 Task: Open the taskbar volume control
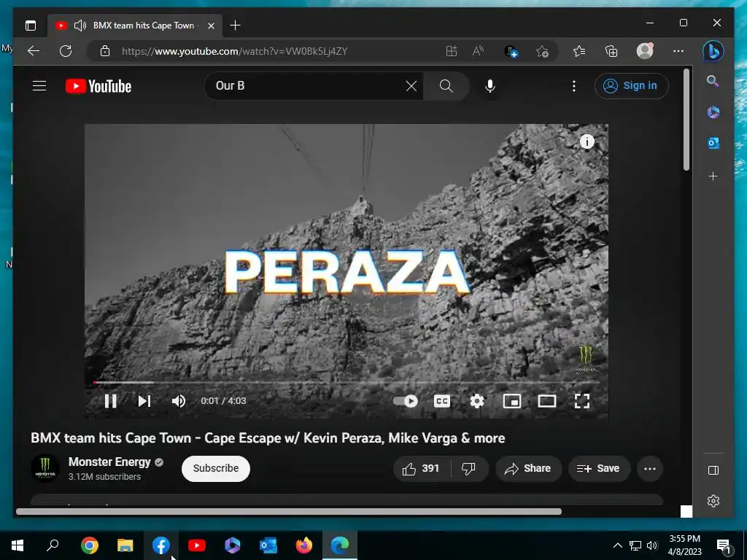point(652,545)
